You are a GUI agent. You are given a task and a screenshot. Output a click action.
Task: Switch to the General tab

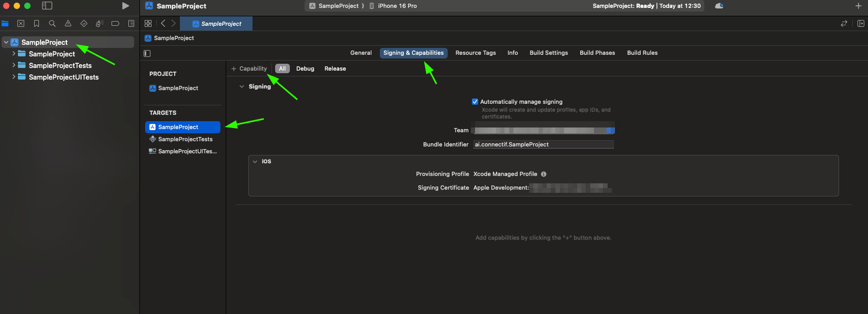[x=361, y=53]
